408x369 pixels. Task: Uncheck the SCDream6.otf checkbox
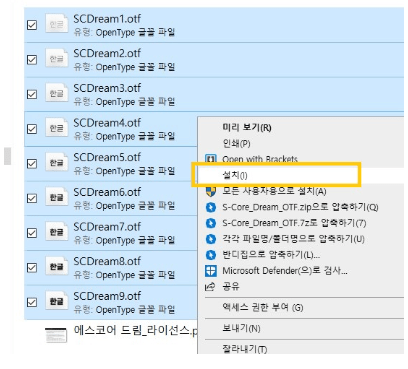pos(32,198)
